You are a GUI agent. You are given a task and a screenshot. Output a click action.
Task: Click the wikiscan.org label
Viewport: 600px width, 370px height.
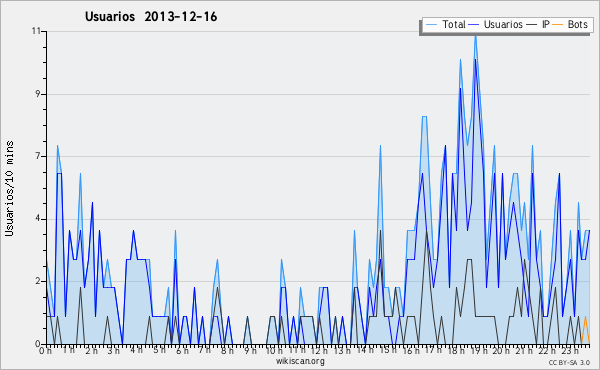(x=300, y=361)
